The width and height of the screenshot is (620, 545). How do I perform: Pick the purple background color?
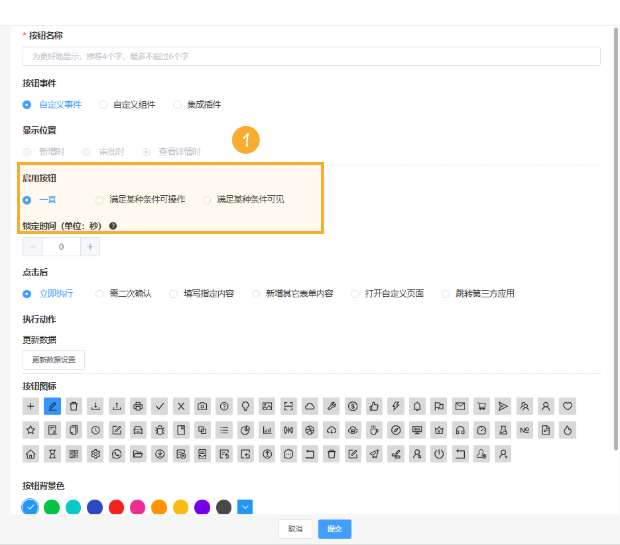point(202,507)
